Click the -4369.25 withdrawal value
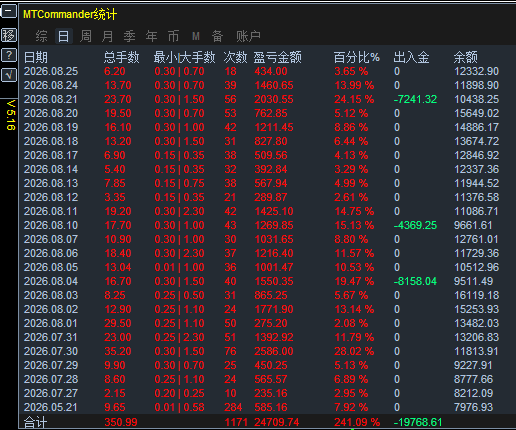 (415, 225)
